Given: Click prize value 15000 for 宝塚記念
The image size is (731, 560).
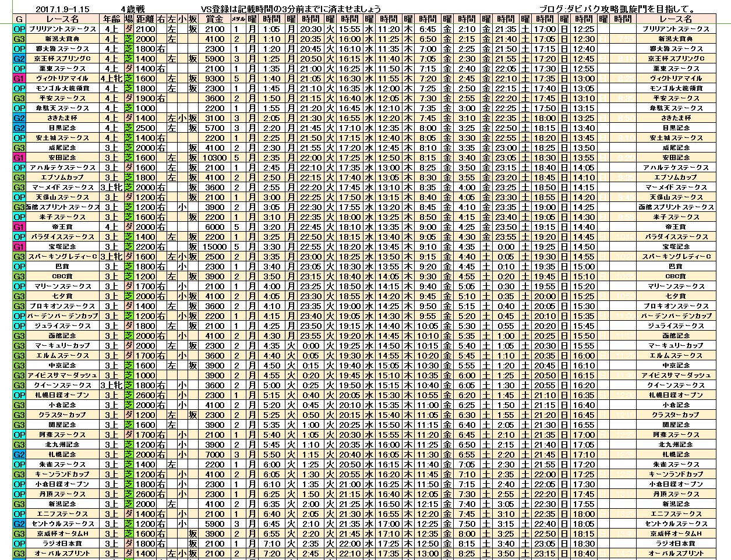Looking at the screenshot, I should (x=214, y=247).
